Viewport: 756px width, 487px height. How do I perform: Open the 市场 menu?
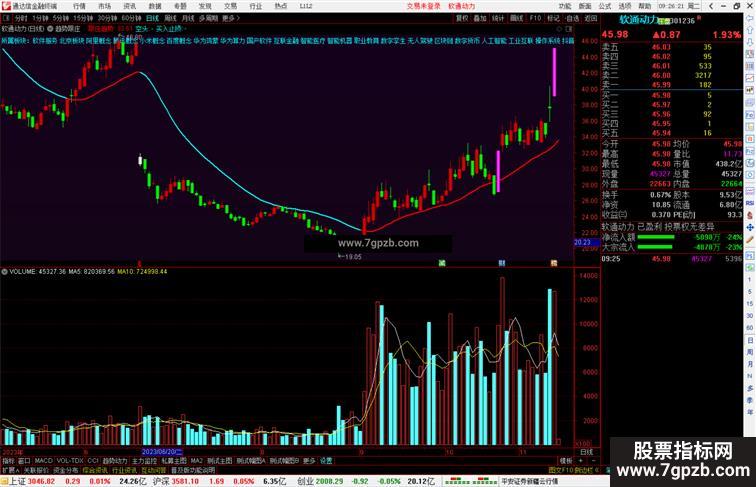tap(104, 6)
